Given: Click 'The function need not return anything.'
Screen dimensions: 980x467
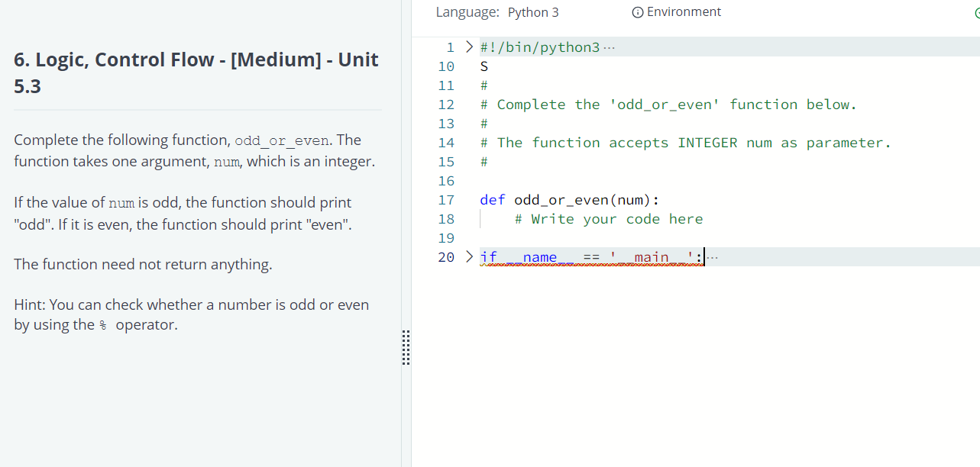Looking at the screenshot, I should (143, 265).
